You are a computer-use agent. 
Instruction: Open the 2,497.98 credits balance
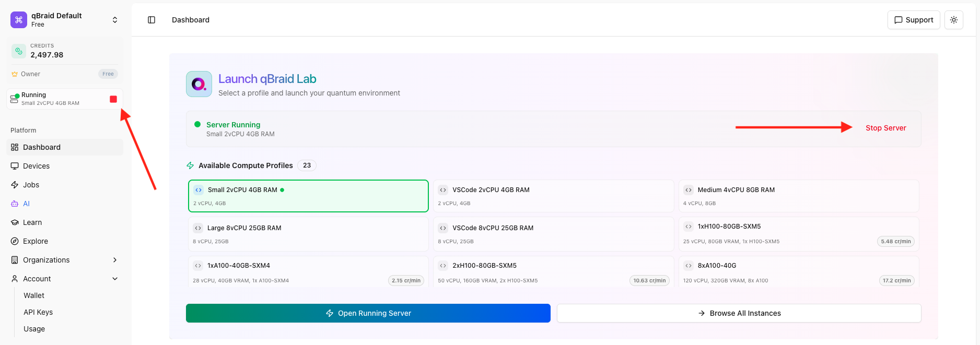pos(47,55)
